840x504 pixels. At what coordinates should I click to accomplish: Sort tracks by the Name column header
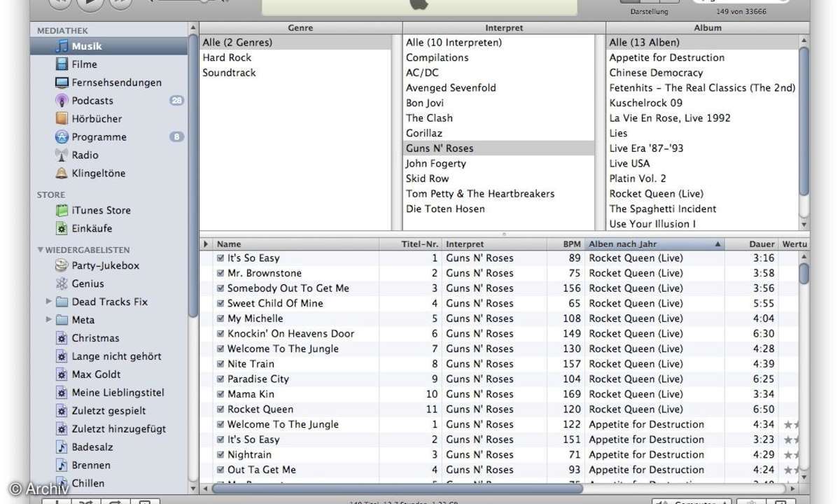click(x=296, y=244)
